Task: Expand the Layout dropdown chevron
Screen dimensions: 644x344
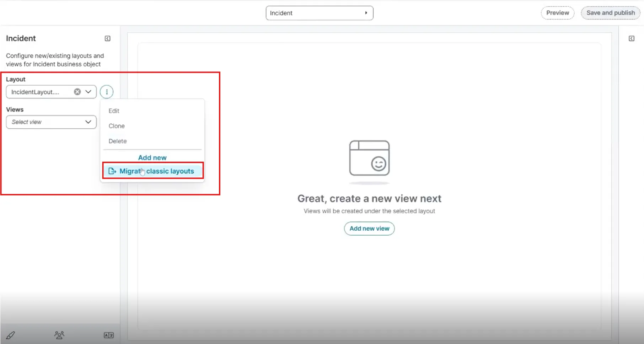Action: coord(88,92)
